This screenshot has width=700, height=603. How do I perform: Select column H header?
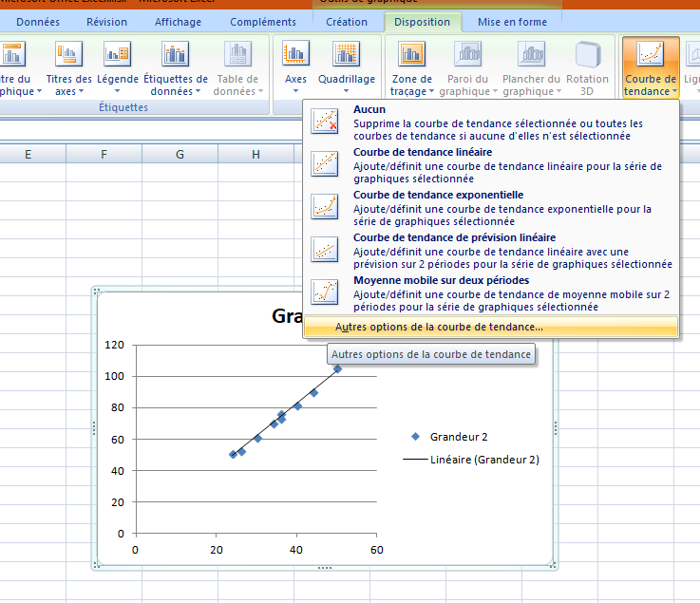[x=255, y=155]
